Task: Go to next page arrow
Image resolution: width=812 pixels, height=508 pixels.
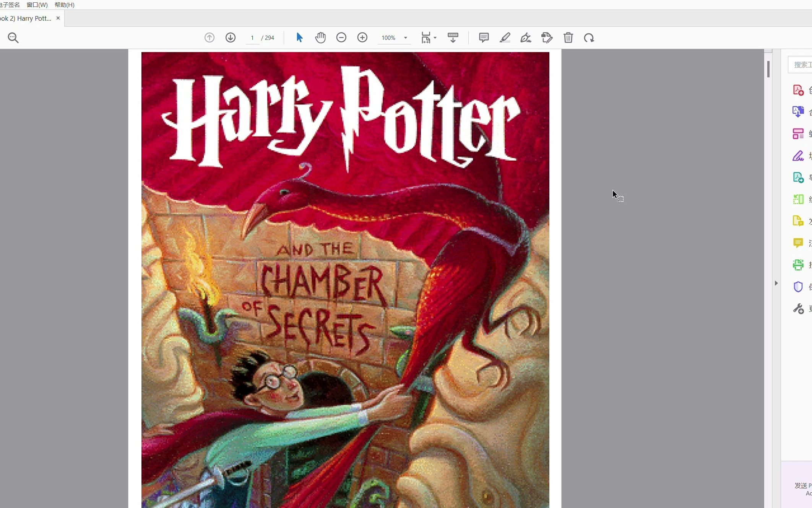Action: point(231,37)
